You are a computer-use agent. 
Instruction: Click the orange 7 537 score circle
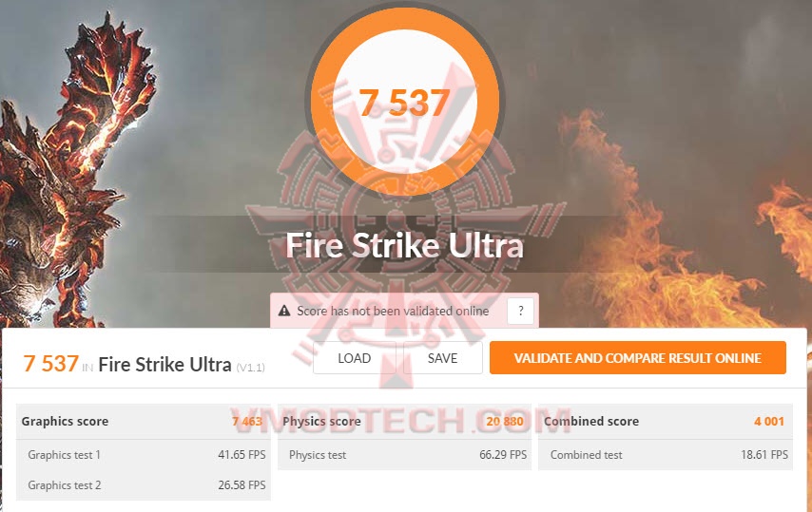tap(405, 103)
